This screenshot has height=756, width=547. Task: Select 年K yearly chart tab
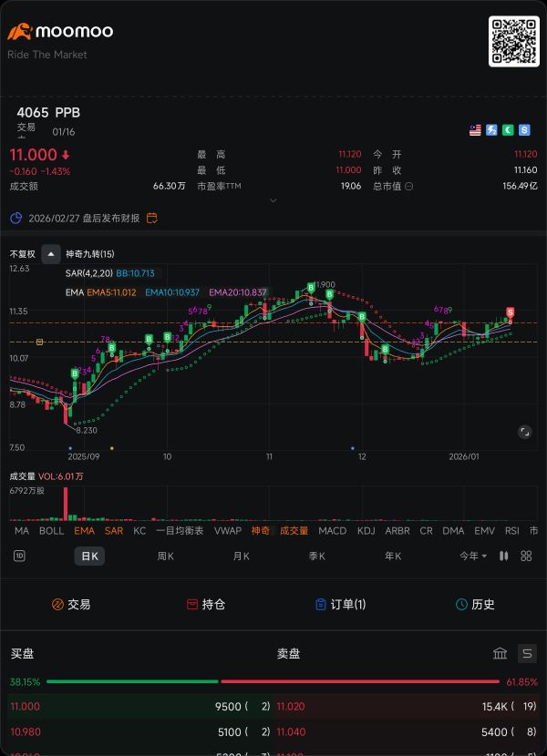click(393, 557)
